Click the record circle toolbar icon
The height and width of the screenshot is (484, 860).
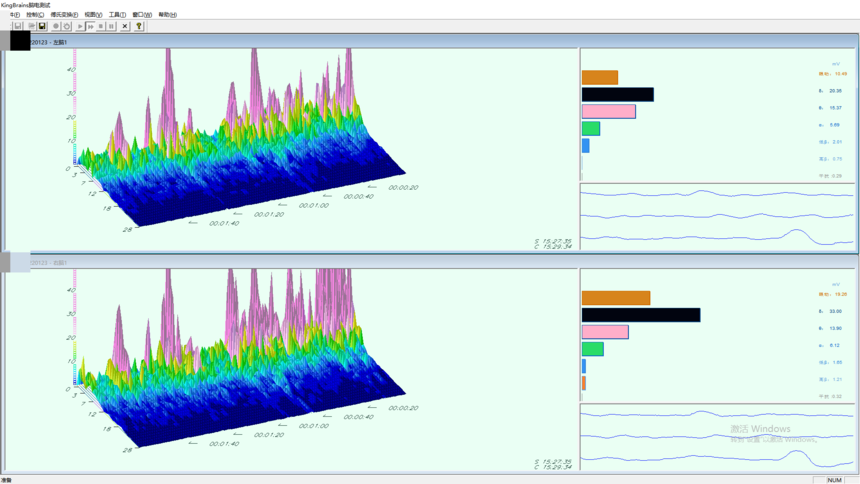tap(56, 26)
